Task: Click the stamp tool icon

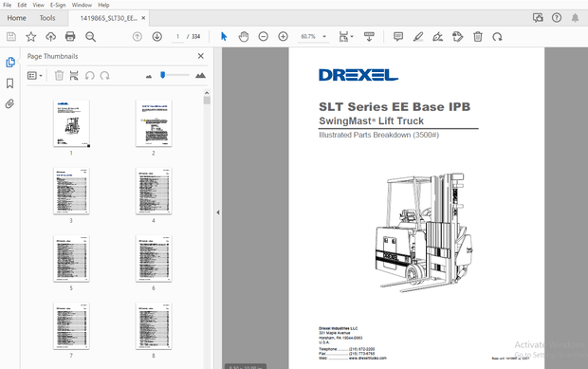Action: click(457, 36)
